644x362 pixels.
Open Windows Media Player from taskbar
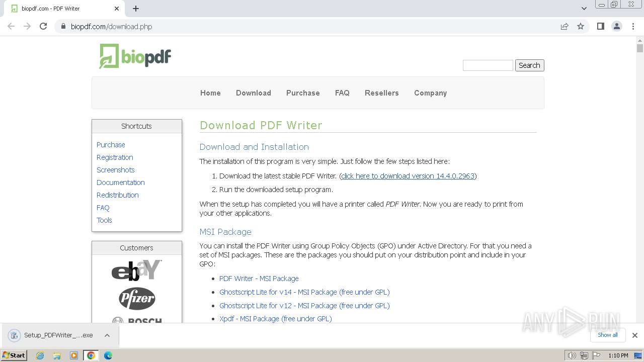tap(74, 355)
